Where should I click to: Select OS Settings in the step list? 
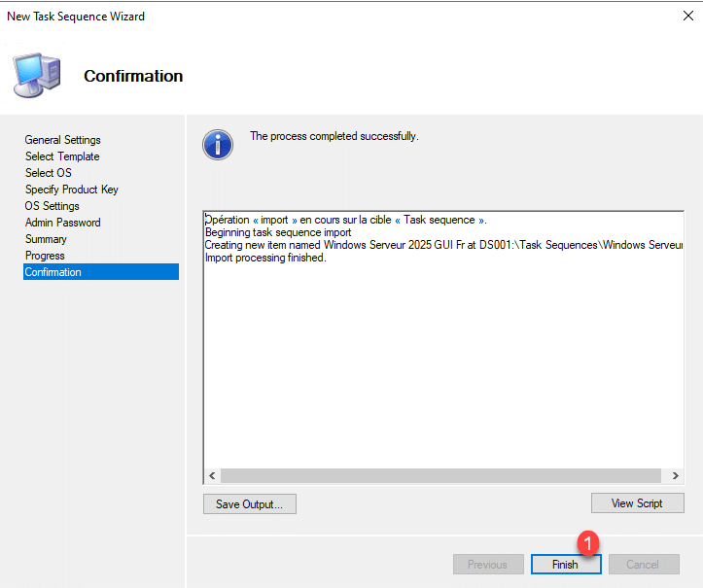[x=52, y=206]
